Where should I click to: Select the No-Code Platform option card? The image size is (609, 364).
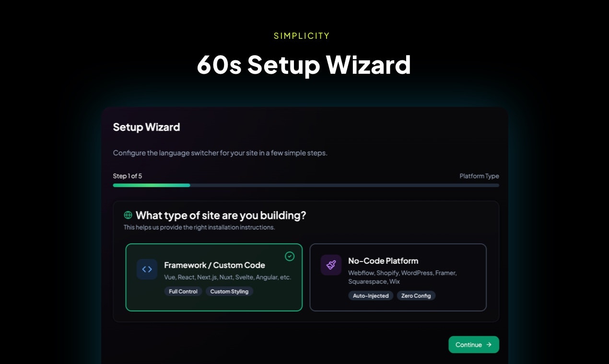click(398, 277)
